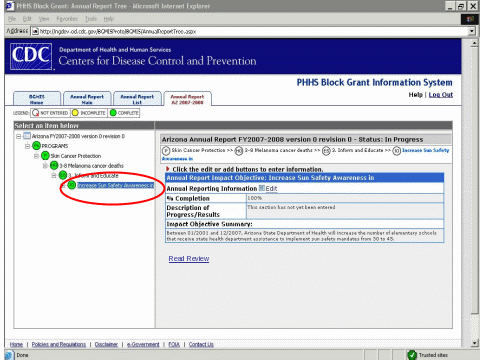Click the Increase Sun Safety Awareness breadcrumb link
The height and width of the screenshot is (360, 480).
425,150
